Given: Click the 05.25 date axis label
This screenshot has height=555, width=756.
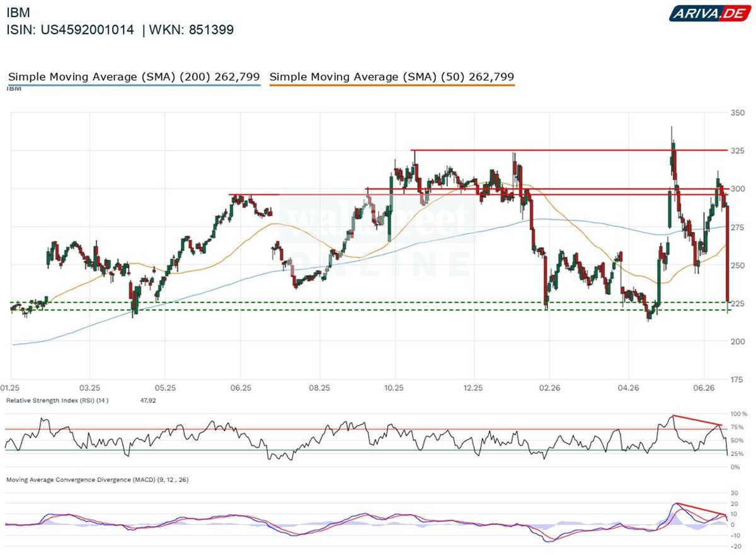Looking at the screenshot, I should (x=164, y=389).
